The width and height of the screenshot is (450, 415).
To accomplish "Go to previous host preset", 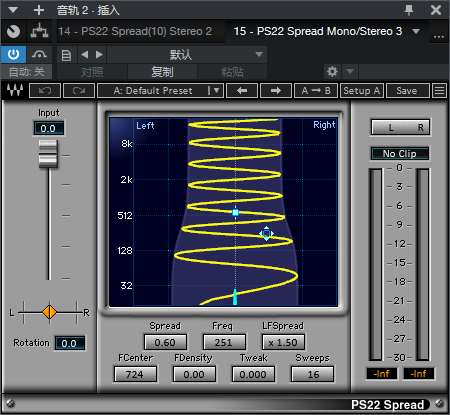I will tap(85, 54).
